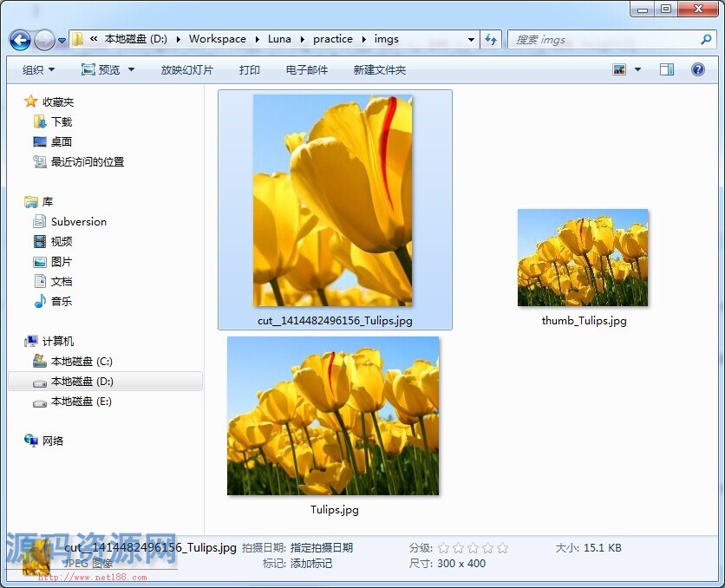The height and width of the screenshot is (588, 725).
Task: Click the Forward navigation arrow
Action: (x=44, y=40)
